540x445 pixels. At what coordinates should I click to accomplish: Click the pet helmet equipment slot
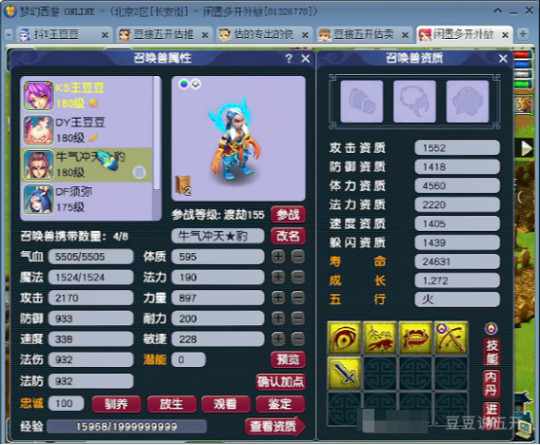coord(468,101)
